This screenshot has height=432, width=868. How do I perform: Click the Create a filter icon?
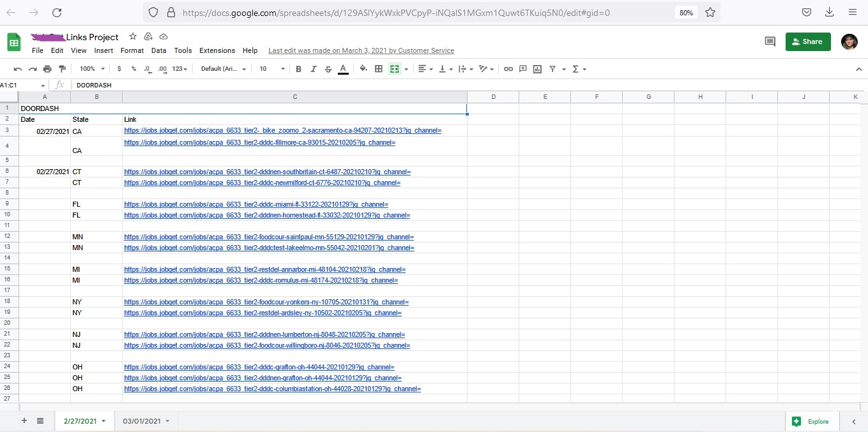pos(552,69)
